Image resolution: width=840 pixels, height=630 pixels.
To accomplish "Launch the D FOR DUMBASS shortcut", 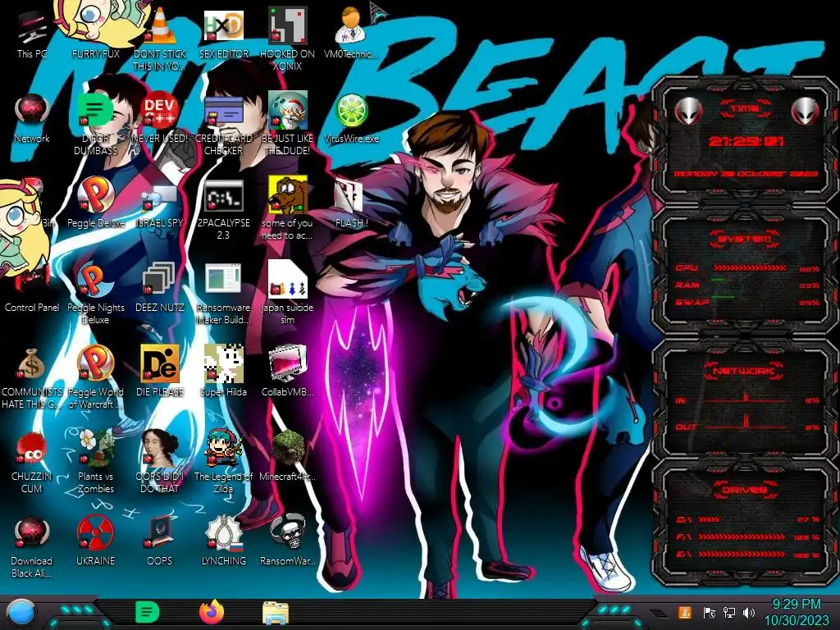I will coord(95,125).
